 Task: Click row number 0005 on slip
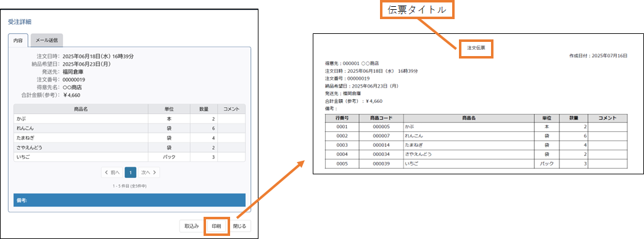click(x=342, y=164)
